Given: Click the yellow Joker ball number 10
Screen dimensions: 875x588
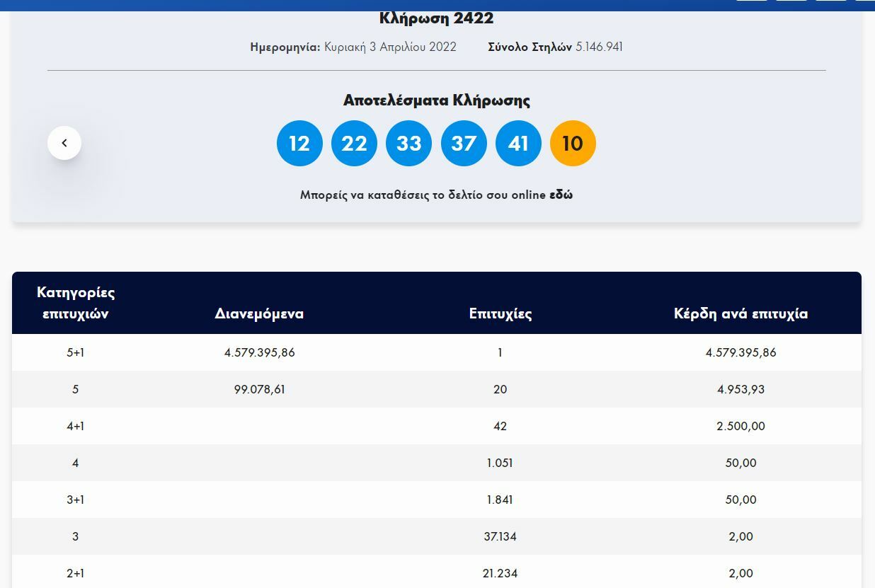Looking at the screenshot, I should 573,144.
